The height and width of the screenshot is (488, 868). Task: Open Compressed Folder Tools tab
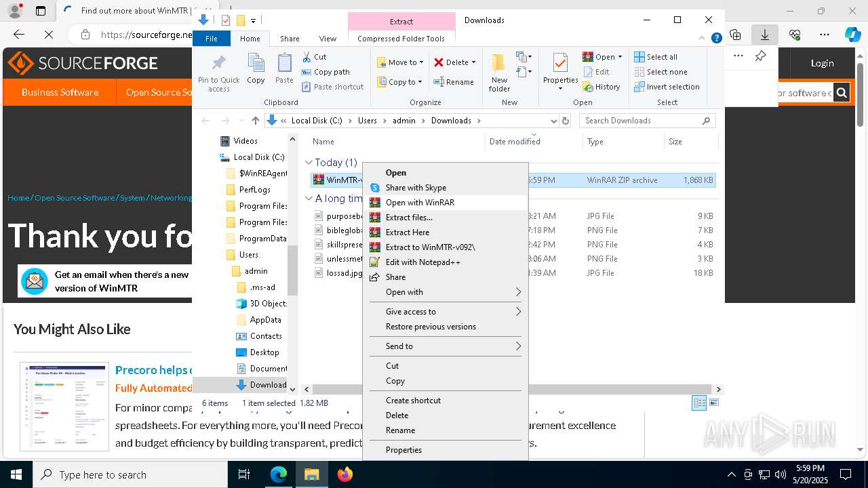(401, 39)
